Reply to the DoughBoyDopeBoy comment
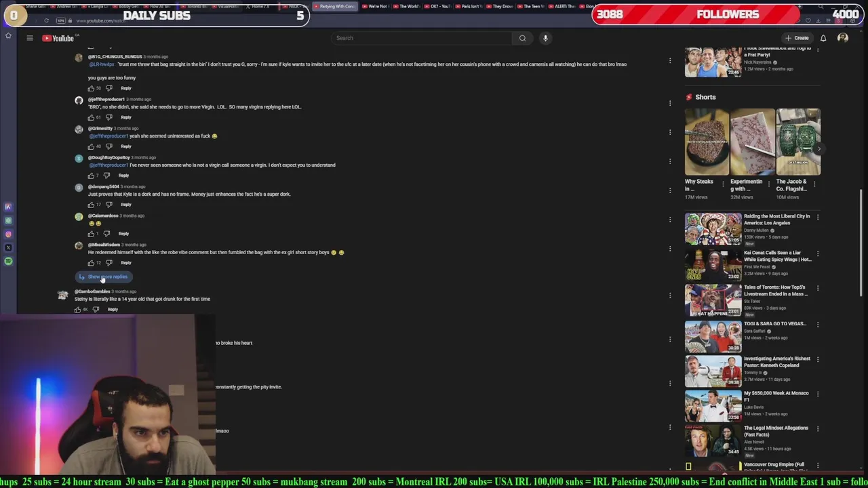The height and width of the screenshot is (488, 868). [x=123, y=176]
